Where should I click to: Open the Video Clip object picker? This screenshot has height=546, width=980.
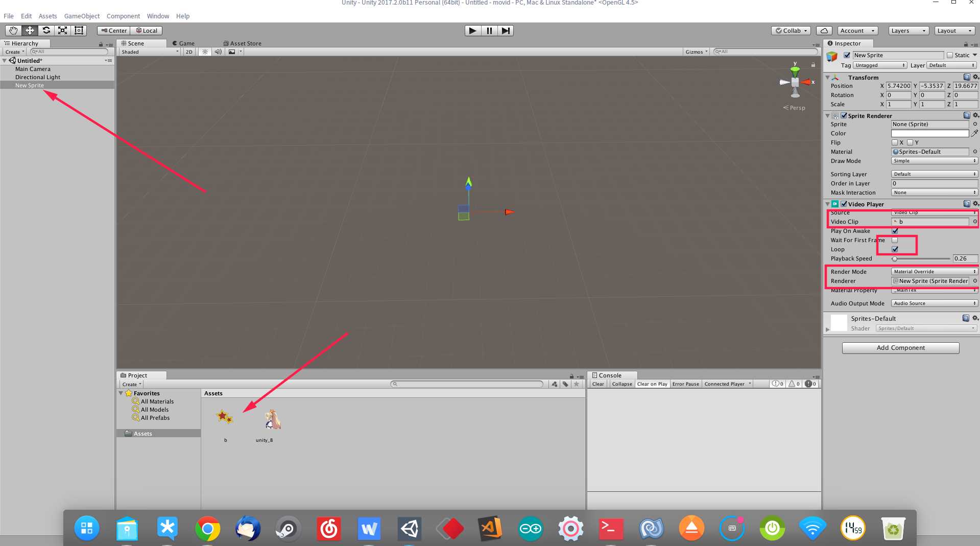click(975, 222)
